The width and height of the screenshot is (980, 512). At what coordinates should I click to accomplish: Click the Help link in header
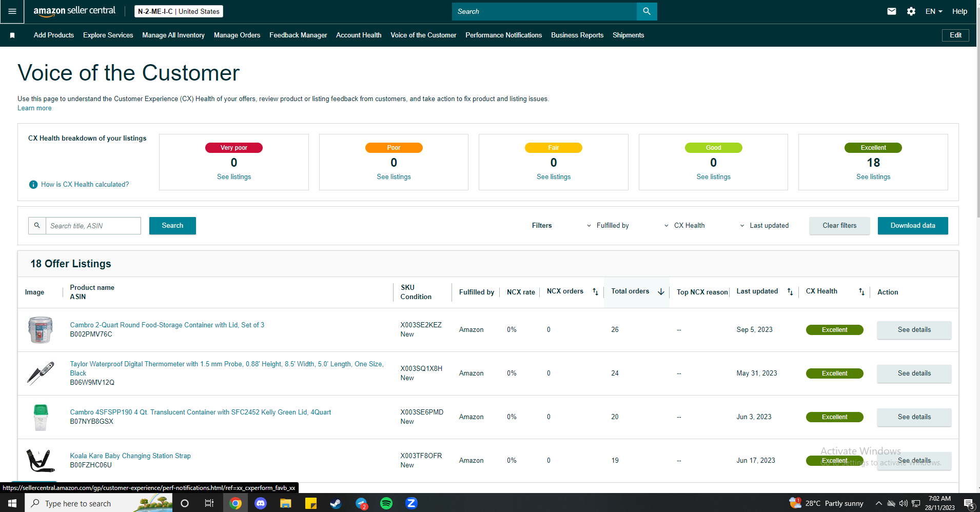[x=959, y=11]
